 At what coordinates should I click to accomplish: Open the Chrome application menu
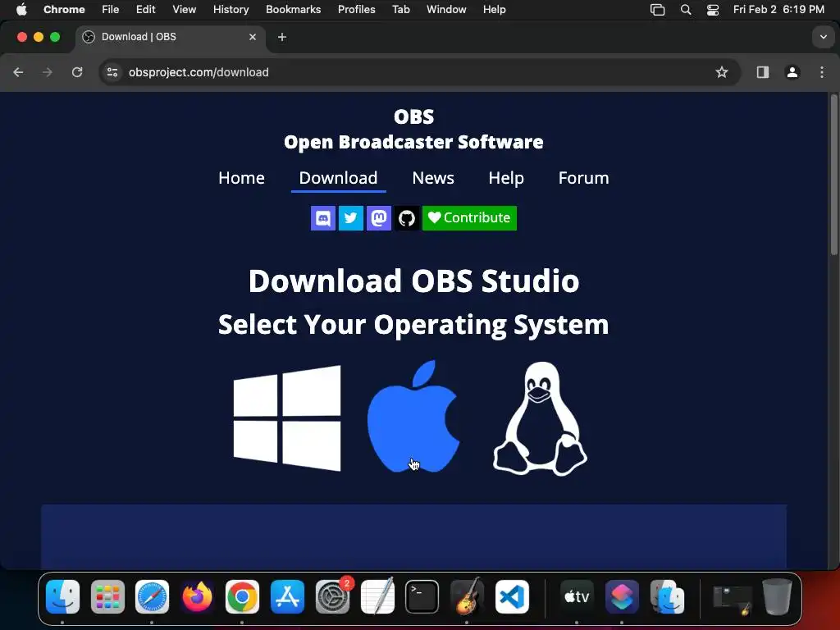(64, 10)
